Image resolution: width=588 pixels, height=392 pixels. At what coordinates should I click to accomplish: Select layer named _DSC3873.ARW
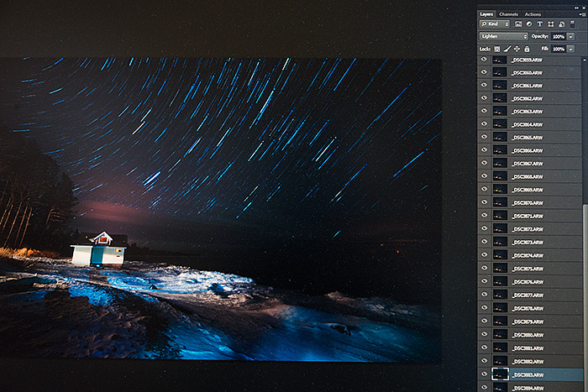point(528,242)
